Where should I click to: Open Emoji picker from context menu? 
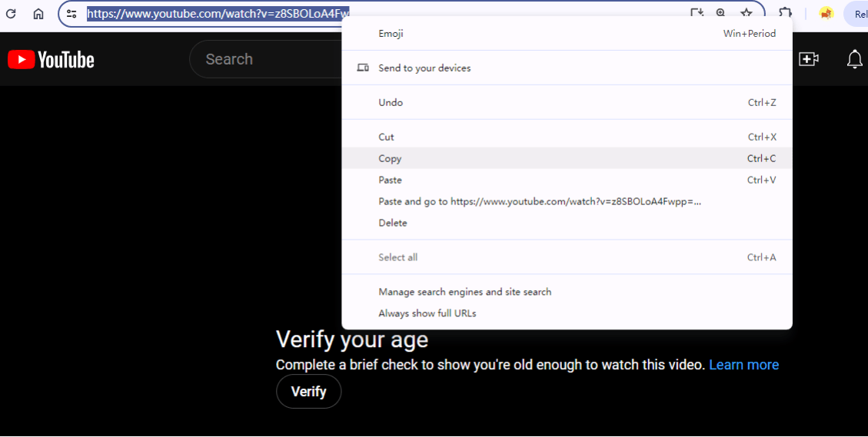(391, 34)
